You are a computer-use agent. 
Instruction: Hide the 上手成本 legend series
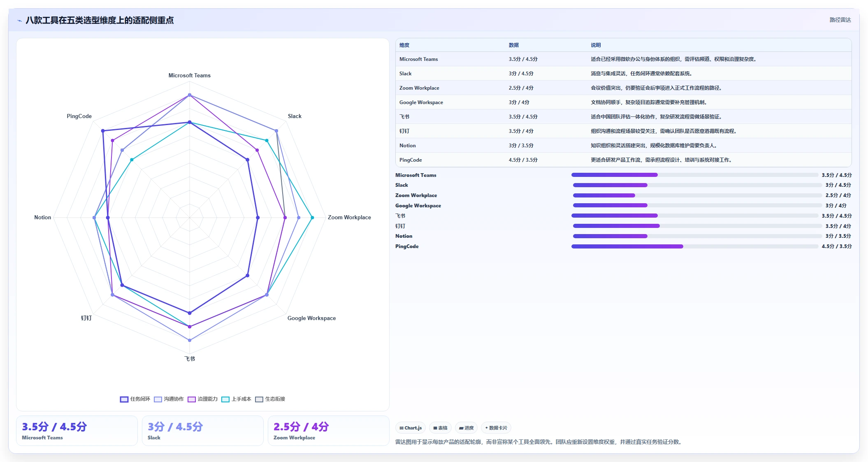pyautogui.click(x=236, y=399)
